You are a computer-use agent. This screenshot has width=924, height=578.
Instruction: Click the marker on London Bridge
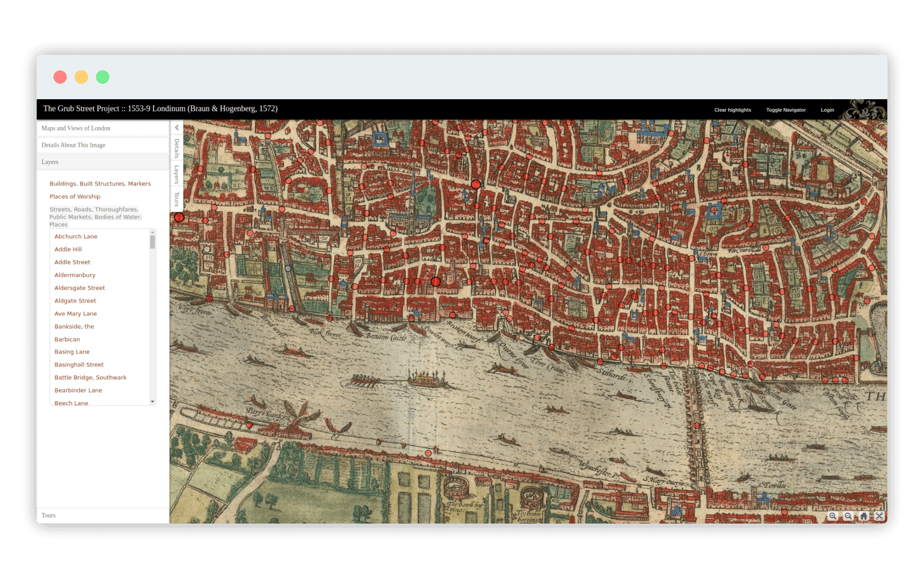(x=696, y=426)
